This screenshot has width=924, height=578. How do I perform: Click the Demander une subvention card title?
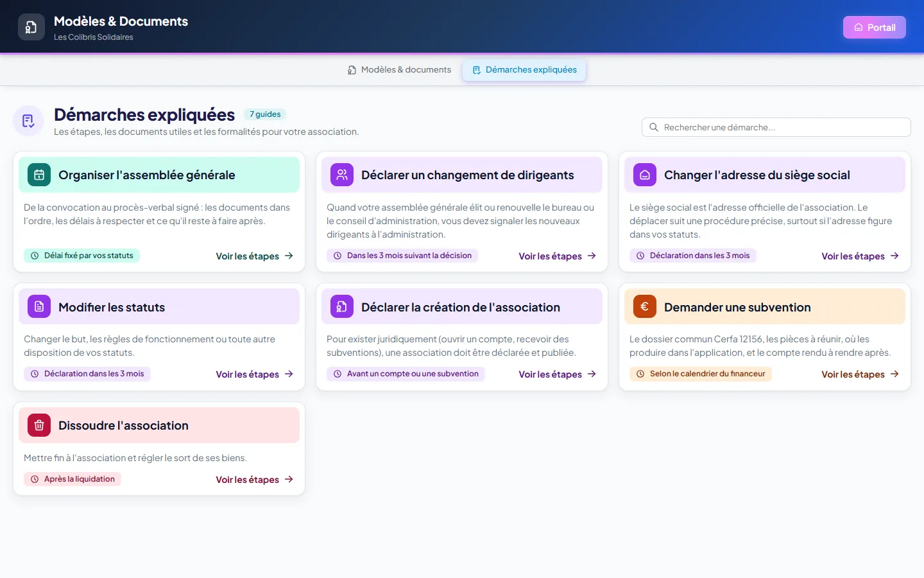[737, 307]
